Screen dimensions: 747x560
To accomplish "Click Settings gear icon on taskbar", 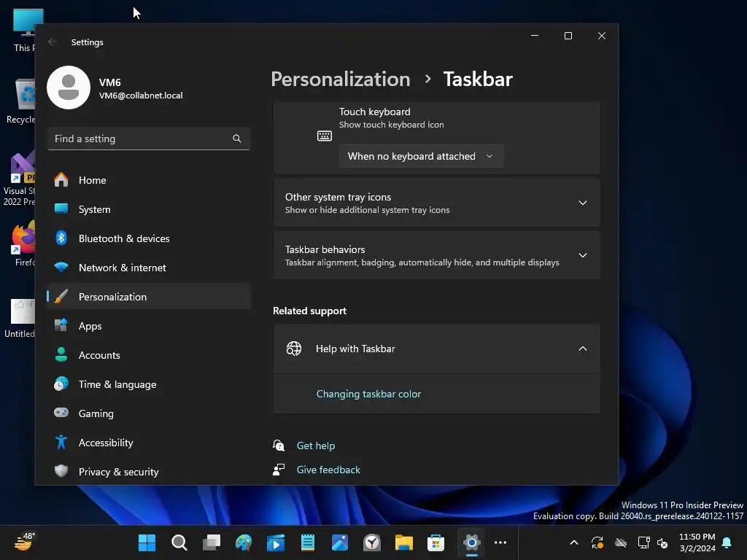I will [x=472, y=542].
